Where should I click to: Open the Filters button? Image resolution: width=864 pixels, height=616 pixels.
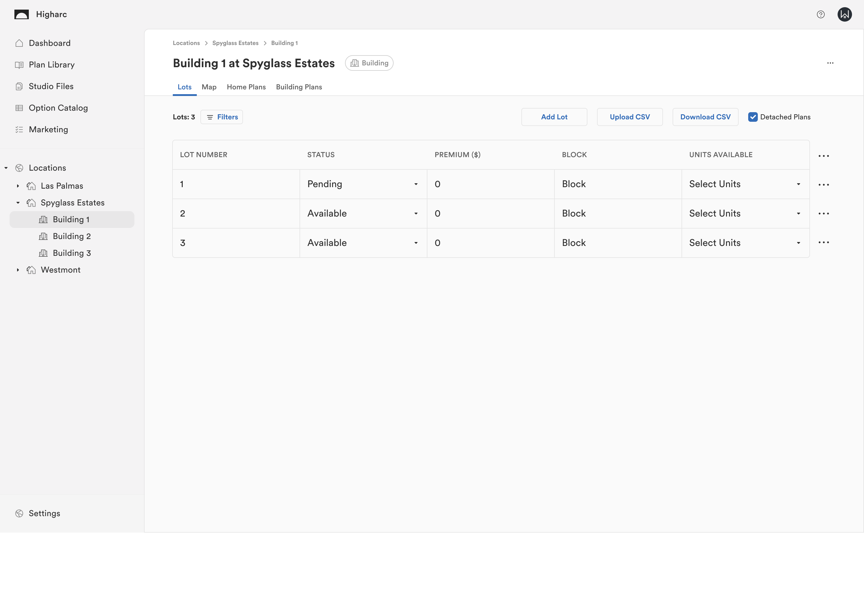click(x=222, y=117)
